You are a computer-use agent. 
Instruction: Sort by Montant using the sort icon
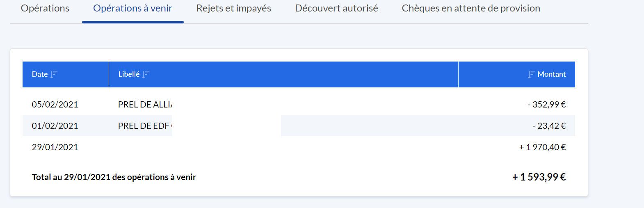click(531, 74)
